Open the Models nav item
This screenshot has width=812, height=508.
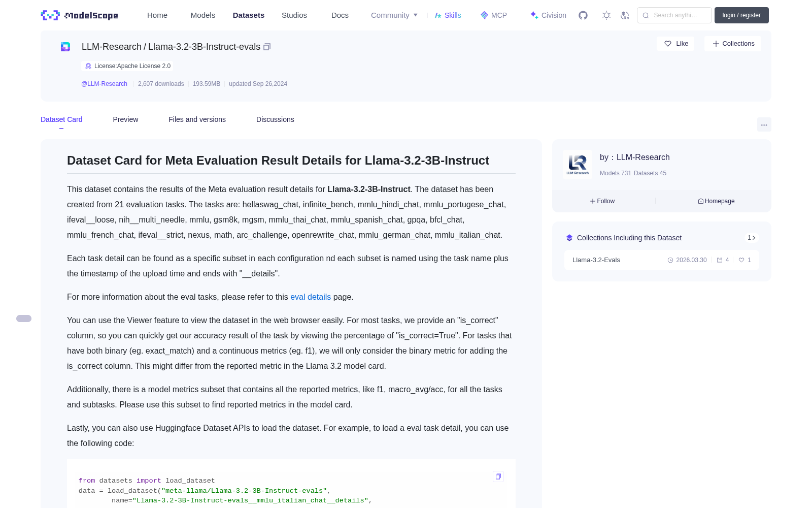pos(203,15)
